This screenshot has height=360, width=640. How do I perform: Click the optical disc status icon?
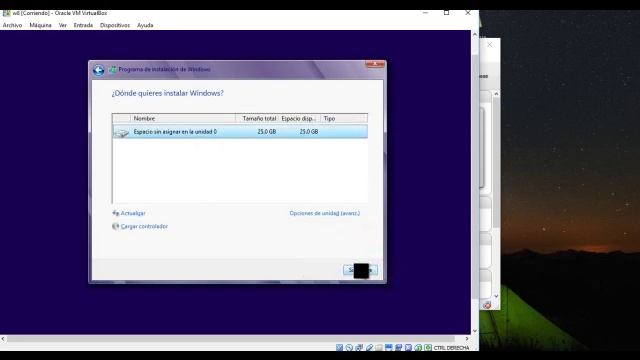click(349, 347)
